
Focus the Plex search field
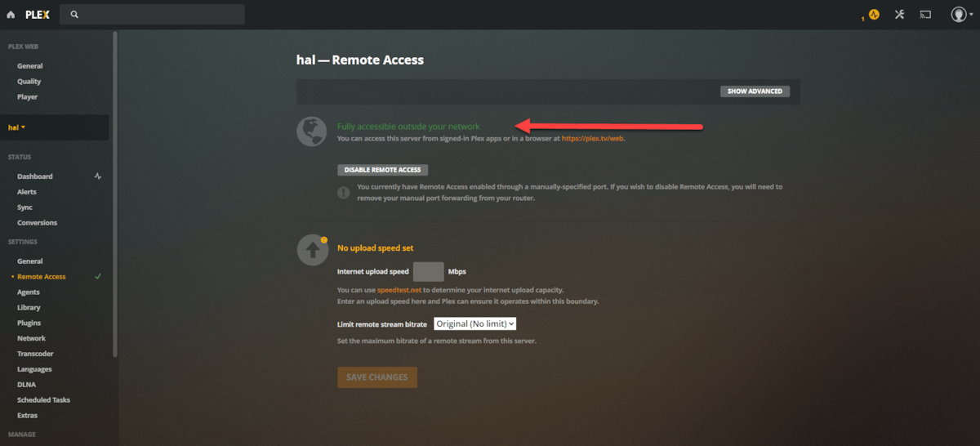click(153, 15)
